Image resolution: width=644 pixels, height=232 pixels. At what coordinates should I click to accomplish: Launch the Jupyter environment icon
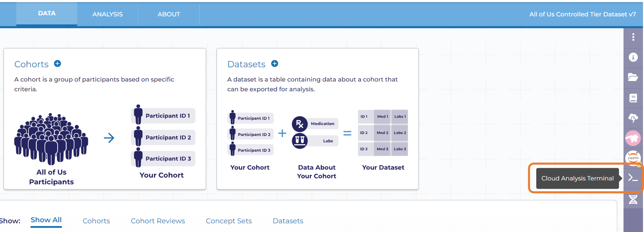pyautogui.click(x=633, y=158)
